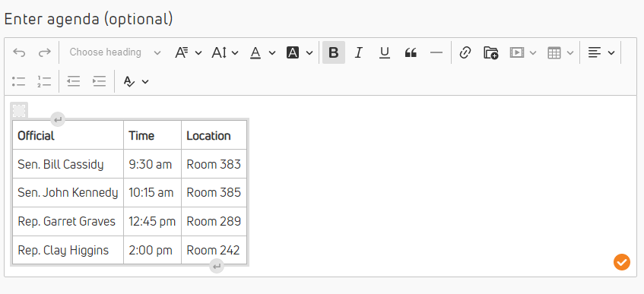Image resolution: width=644 pixels, height=294 pixels.
Task: Expand the background color dropdown arrow
Action: coord(309,52)
